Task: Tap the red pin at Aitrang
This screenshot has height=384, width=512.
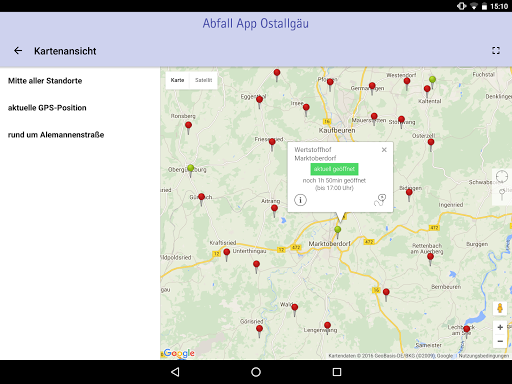Action: click(x=274, y=209)
